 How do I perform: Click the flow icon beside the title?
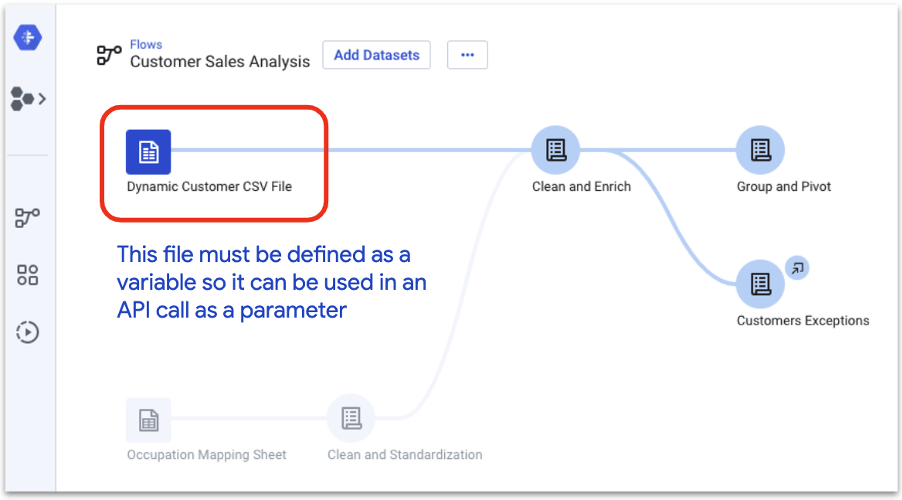tap(109, 55)
